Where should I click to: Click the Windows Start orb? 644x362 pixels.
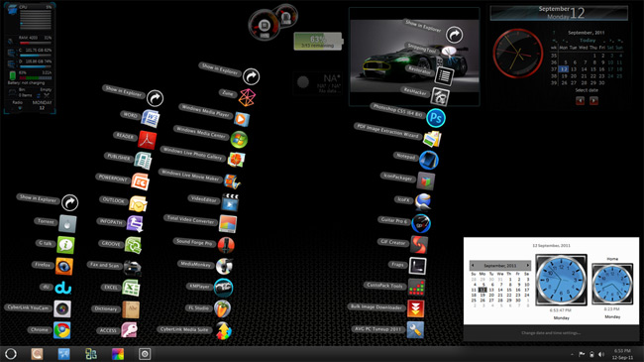[11, 354]
